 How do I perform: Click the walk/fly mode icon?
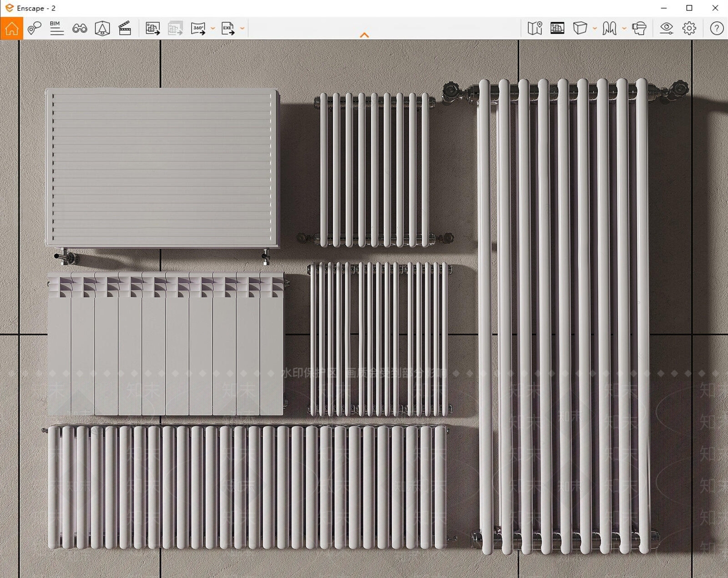pyautogui.click(x=609, y=28)
